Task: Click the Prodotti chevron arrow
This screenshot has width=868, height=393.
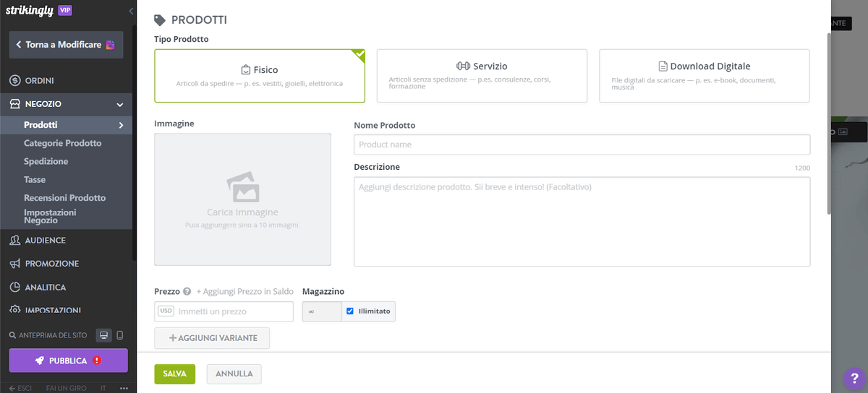Action: click(x=121, y=125)
